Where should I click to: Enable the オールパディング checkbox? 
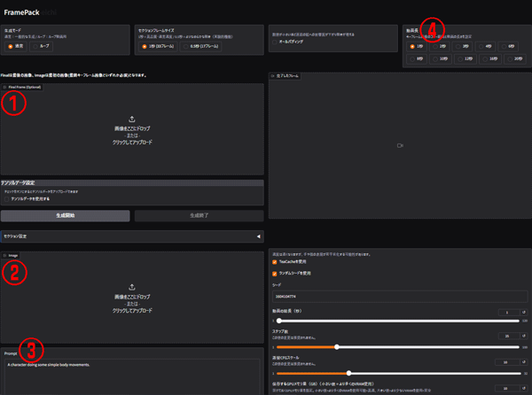(275, 42)
